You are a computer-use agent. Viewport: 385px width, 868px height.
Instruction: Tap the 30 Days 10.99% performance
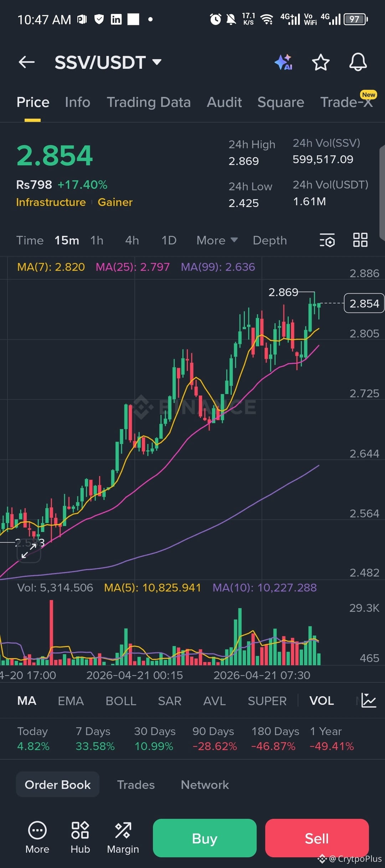[155, 738]
